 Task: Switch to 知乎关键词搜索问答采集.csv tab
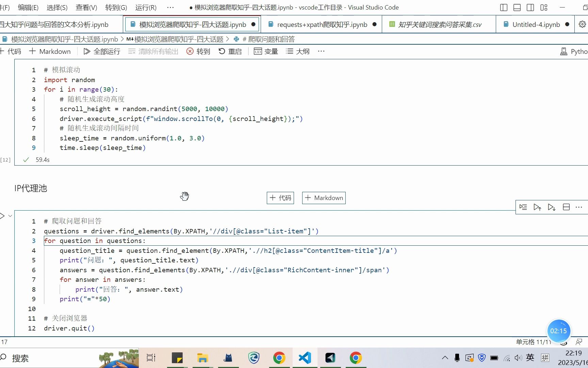pyautogui.click(x=439, y=25)
